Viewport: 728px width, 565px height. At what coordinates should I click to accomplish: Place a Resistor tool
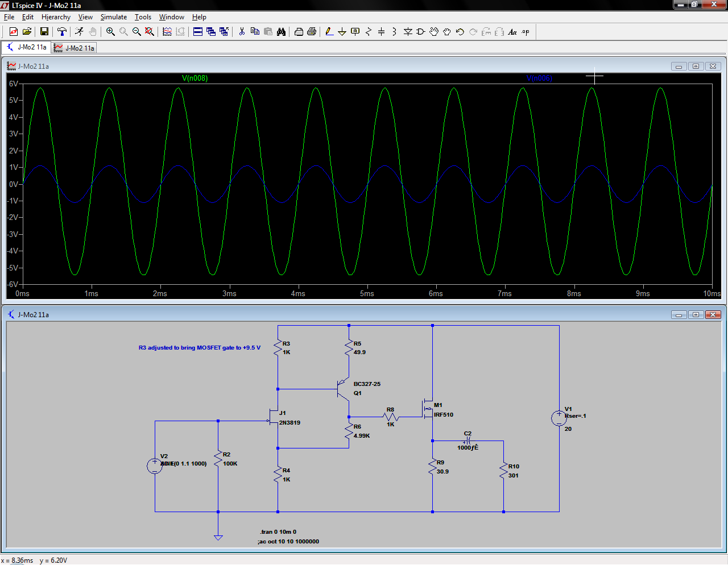(369, 32)
